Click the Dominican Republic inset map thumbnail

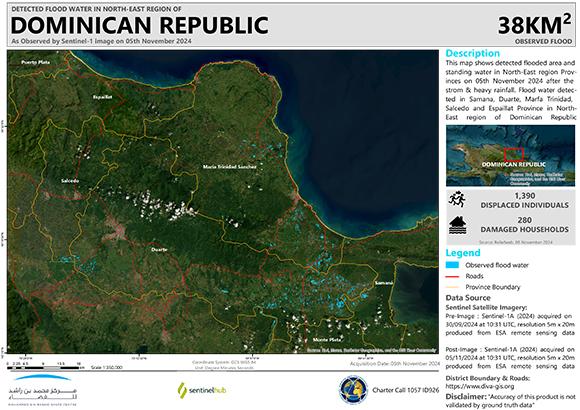click(510, 155)
